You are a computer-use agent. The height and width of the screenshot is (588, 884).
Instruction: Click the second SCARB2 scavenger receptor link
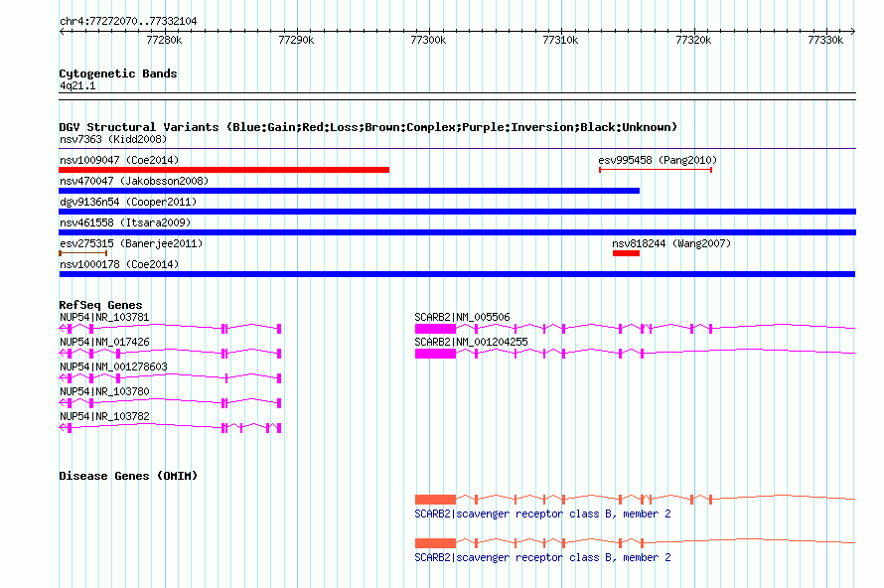543,557
